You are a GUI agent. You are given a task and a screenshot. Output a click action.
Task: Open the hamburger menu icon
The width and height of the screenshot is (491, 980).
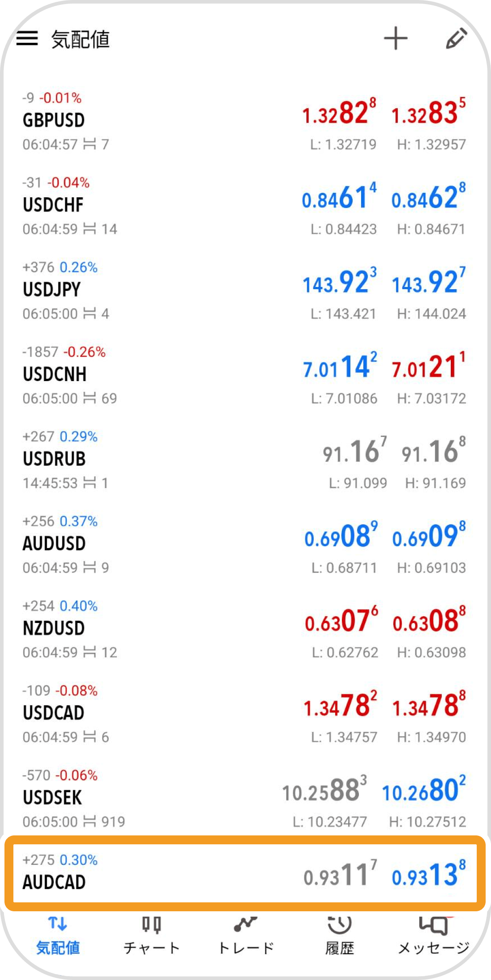click(x=27, y=38)
